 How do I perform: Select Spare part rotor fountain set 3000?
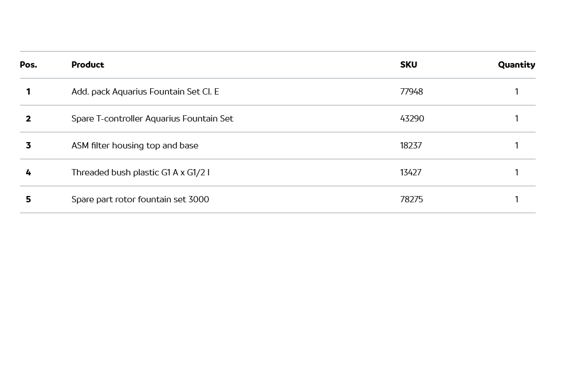click(140, 199)
